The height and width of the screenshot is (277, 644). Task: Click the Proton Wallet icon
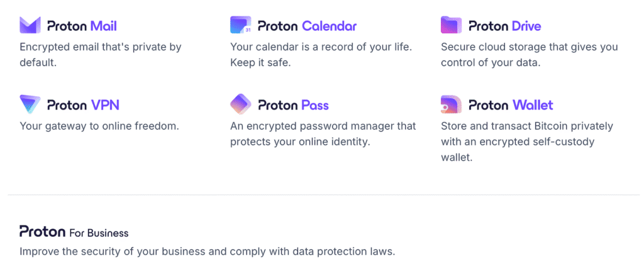click(452, 105)
